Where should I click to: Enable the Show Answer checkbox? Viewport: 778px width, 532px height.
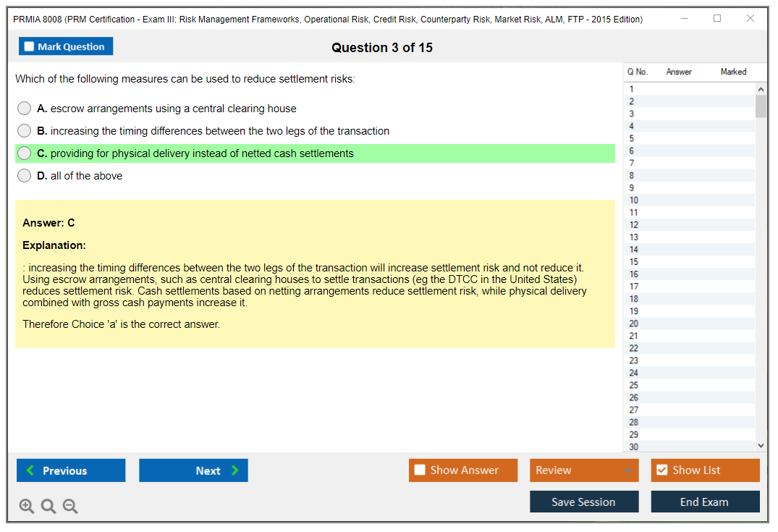pyautogui.click(x=420, y=470)
